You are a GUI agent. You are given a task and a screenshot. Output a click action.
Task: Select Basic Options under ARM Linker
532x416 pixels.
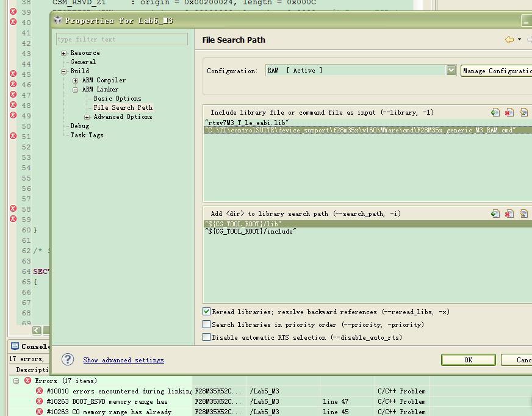(117, 98)
